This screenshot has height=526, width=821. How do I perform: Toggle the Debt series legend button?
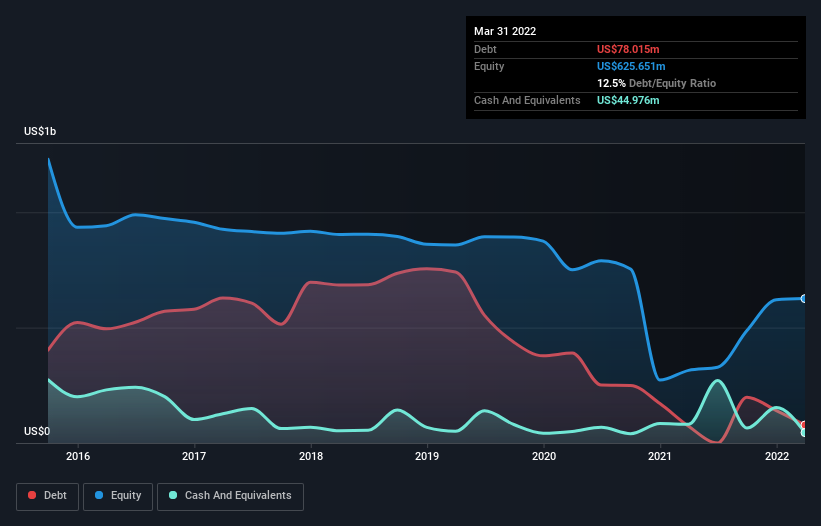[x=47, y=496]
